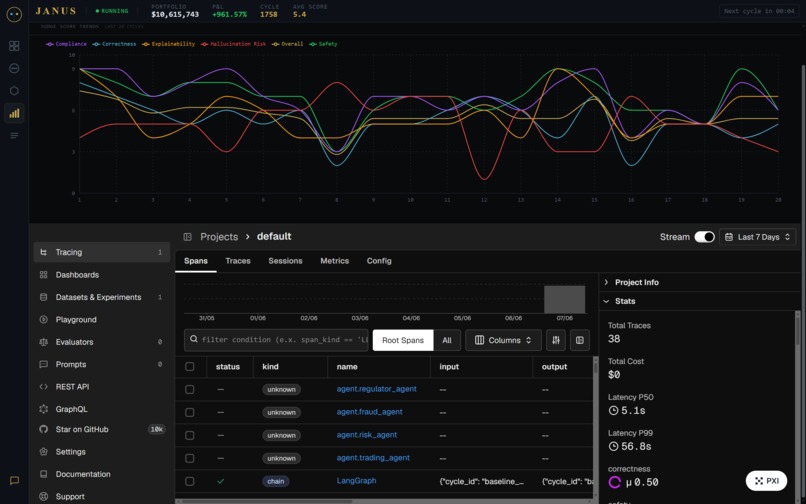
Task: Open the agent.regulator_agent span link
Action: tap(377, 389)
